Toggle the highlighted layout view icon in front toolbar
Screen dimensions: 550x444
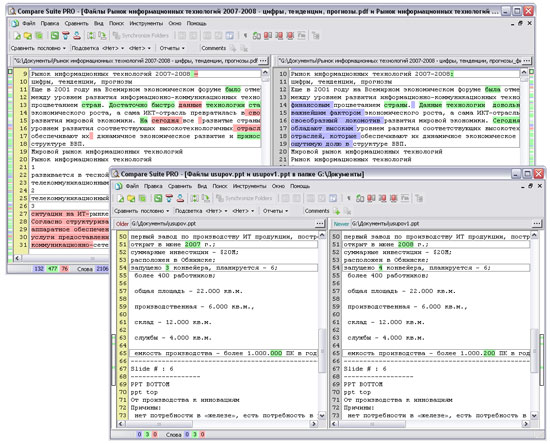pyautogui.click(x=333, y=199)
